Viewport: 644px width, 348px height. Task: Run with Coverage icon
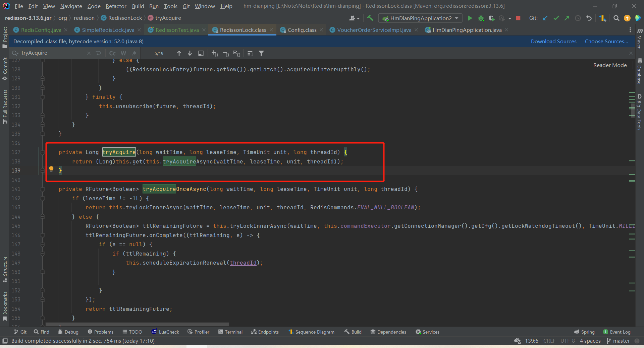491,18
